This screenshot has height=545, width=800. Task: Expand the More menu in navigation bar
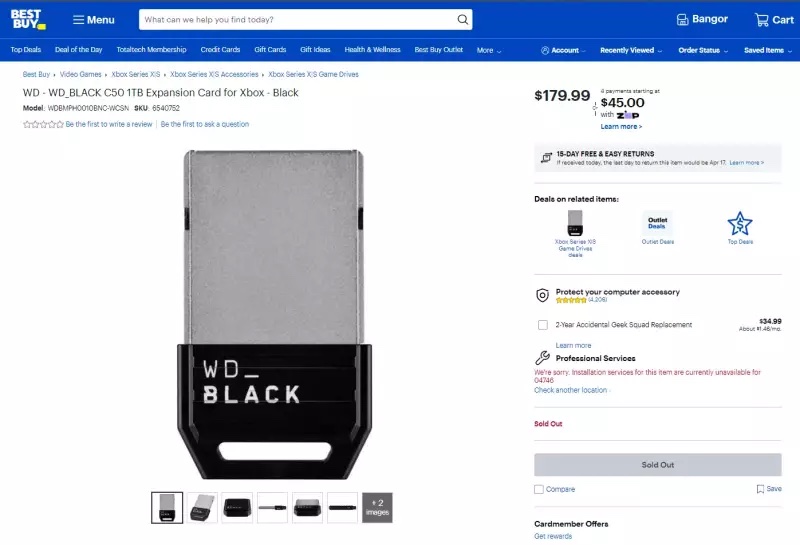pos(489,50)
